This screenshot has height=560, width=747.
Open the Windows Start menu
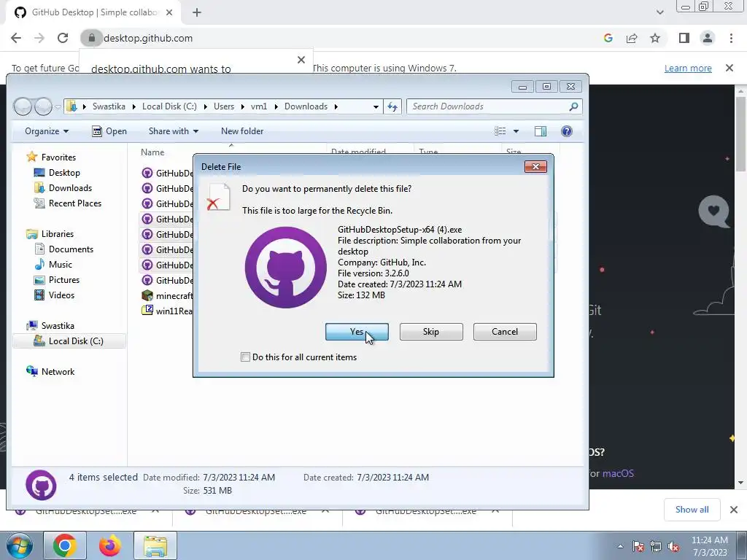click(x=19, y=545)
